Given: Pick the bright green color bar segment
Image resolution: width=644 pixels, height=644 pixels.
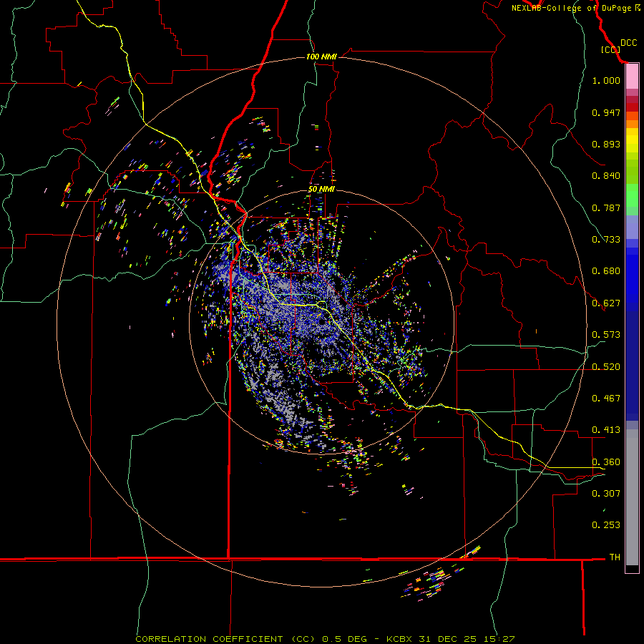Looking at the screenshot, I should coord(632,195).
